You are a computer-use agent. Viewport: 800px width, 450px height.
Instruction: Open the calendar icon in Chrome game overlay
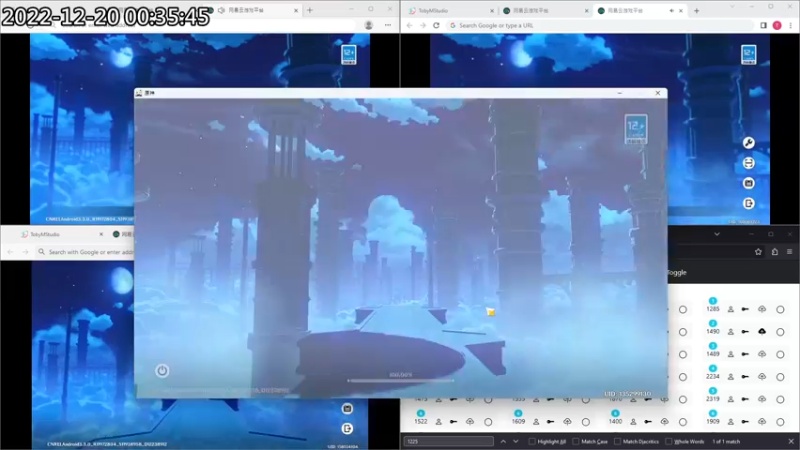[x=748, y=183]
